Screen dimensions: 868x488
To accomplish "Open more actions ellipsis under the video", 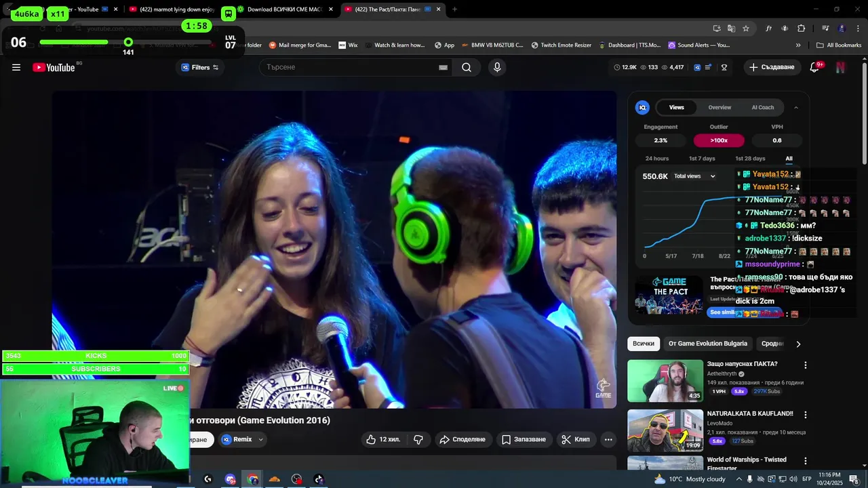I will (x=608, y=439).
